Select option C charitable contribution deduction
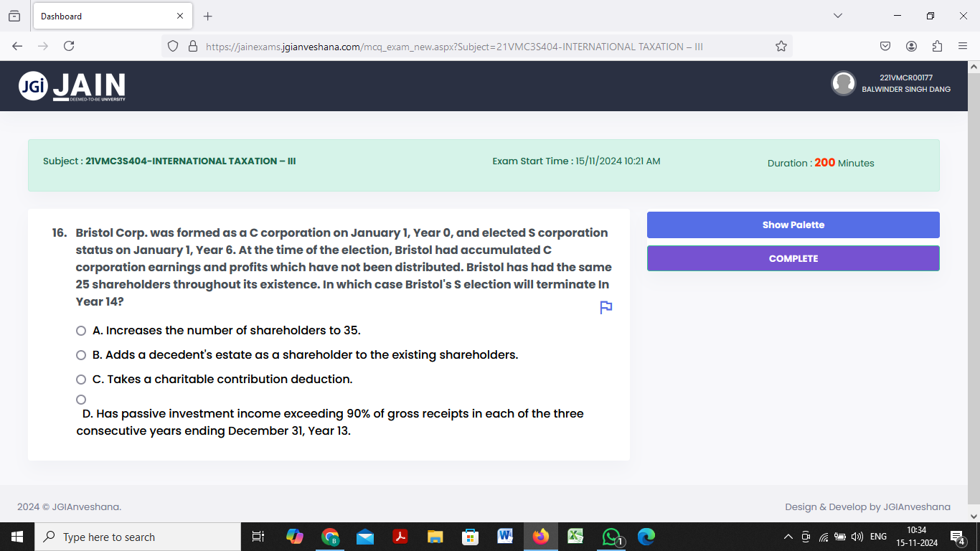 click(x=80, y=379)
